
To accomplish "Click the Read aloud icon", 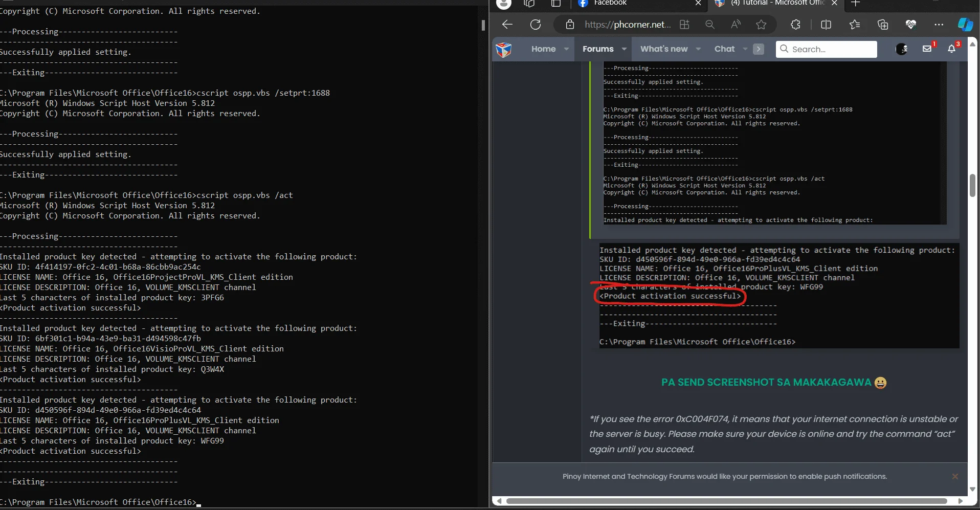I will (736, 25).
